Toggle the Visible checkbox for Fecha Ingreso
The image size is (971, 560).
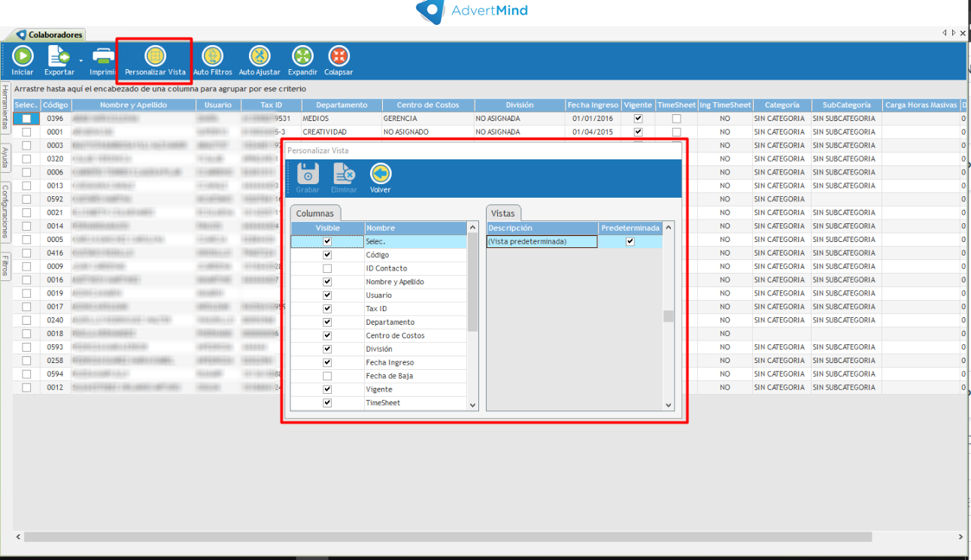pyautogui.click(x=327, y=362)
